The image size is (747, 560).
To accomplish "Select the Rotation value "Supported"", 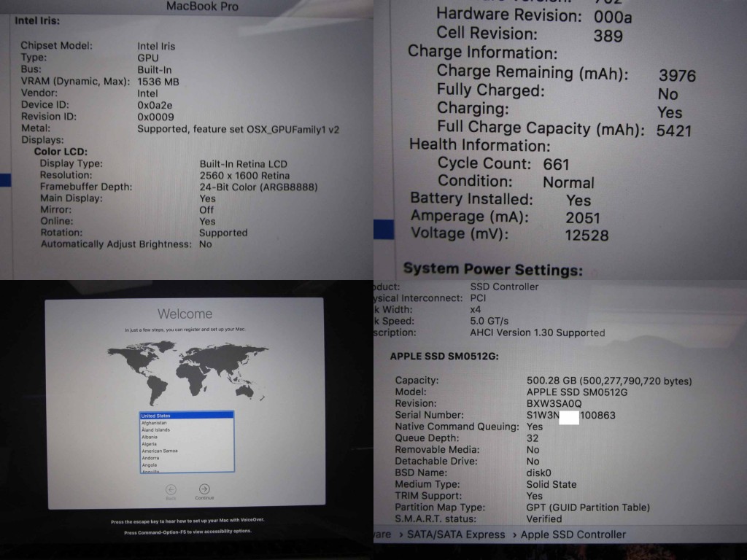I will pos(223,233).
